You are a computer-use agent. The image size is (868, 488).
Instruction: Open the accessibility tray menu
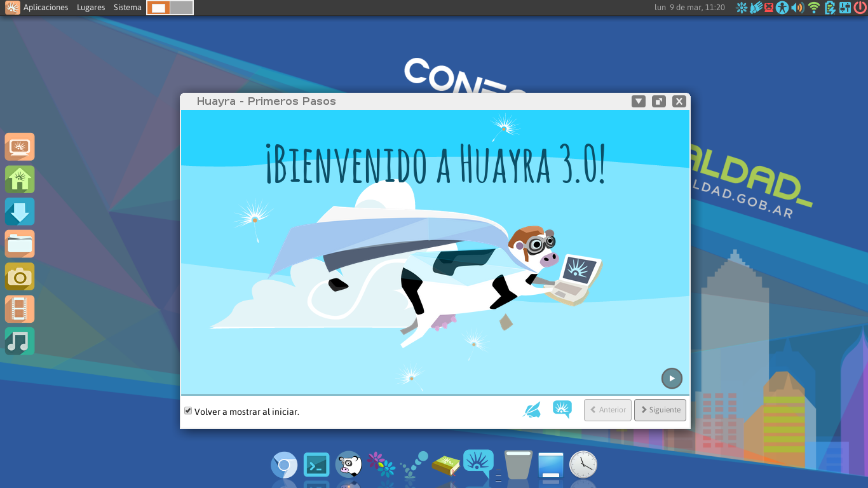pos(782,8)
